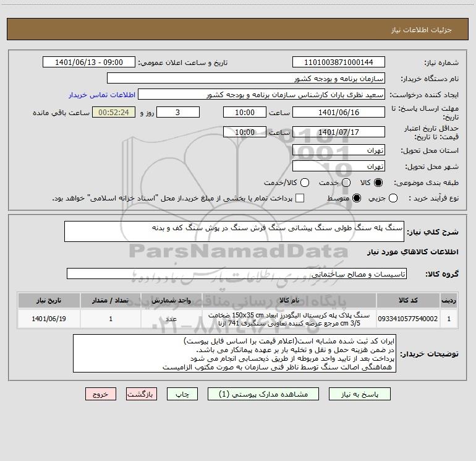Click the item name cell سنگ پلاک پله کریستال

click(289, 319)
